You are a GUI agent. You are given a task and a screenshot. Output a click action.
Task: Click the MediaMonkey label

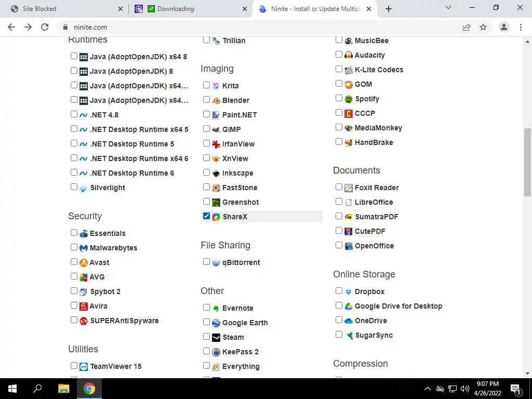coord(378,128)
